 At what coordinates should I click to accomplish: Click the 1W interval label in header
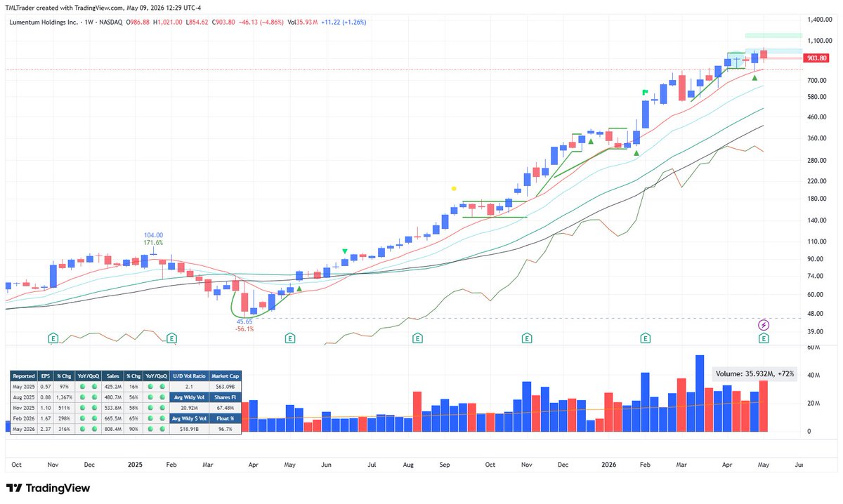pos(89,22)
